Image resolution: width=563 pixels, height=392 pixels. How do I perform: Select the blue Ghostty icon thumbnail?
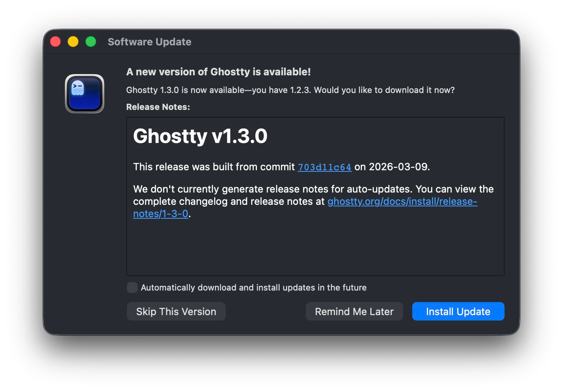coord(84,94)
